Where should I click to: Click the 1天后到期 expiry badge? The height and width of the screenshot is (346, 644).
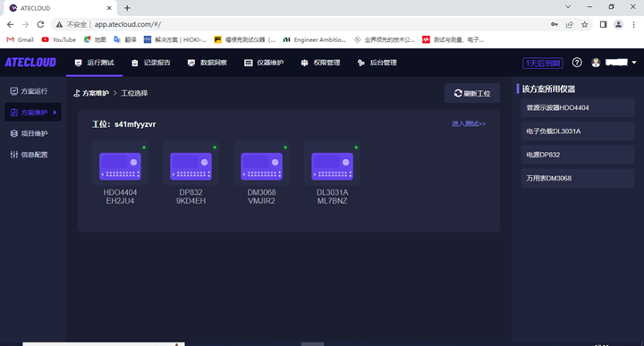point(543,63)
